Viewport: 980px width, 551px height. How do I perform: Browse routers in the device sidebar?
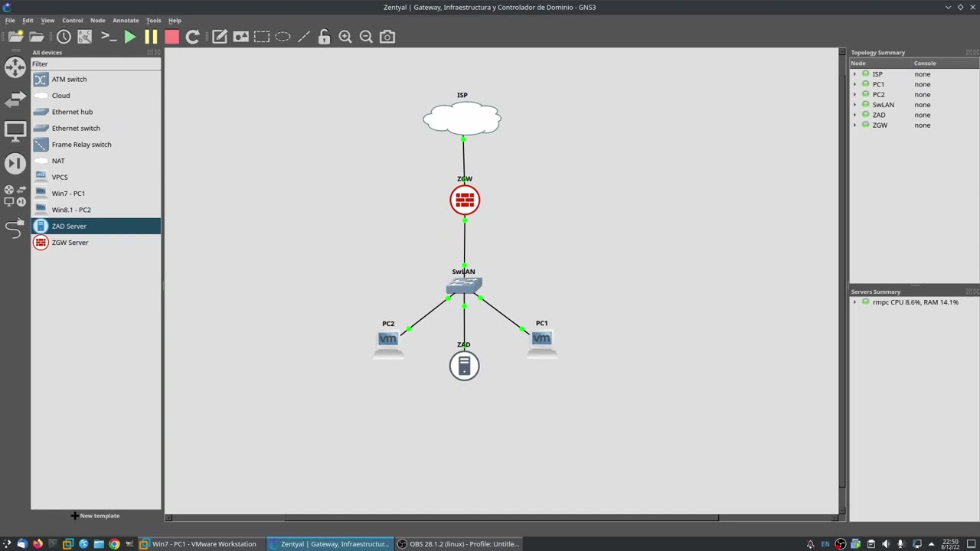pos(15,67)
